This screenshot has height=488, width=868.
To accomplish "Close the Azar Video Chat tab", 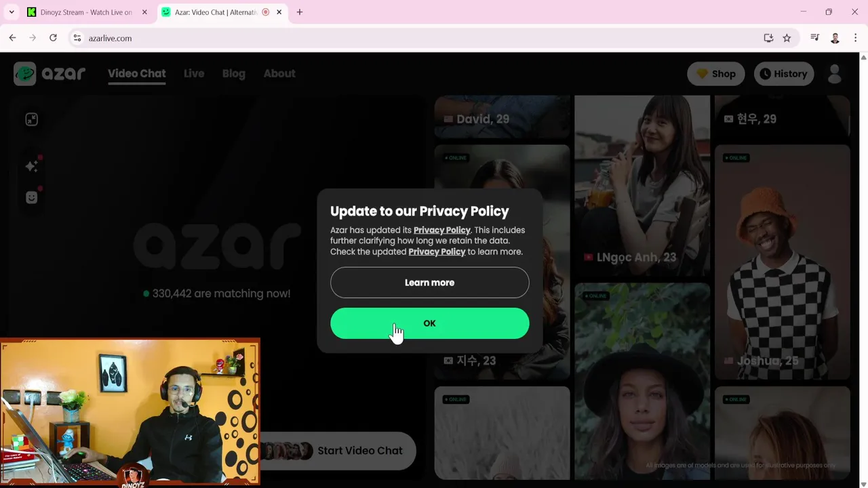I will click(x=279, y=12).
